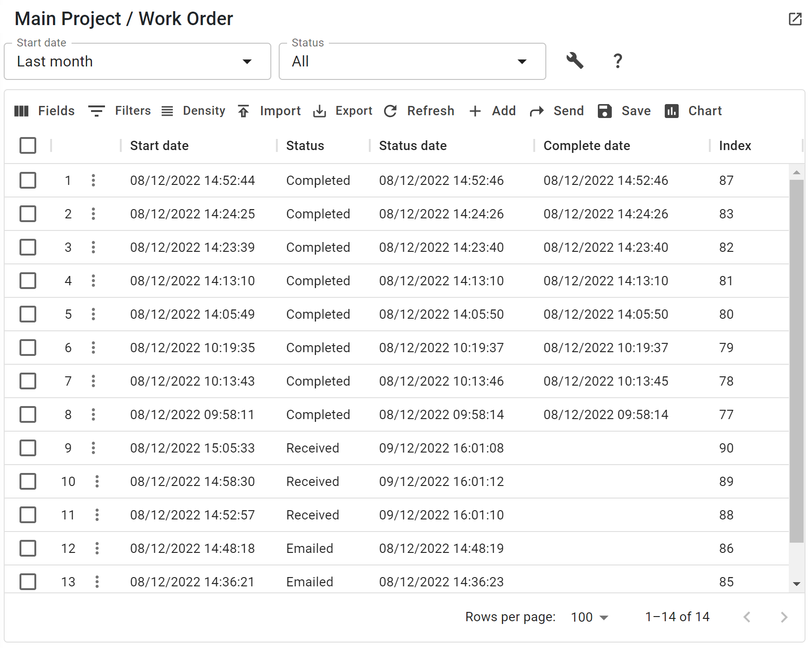
Task: Open row 5's three-dot menu
Action: 93,314
